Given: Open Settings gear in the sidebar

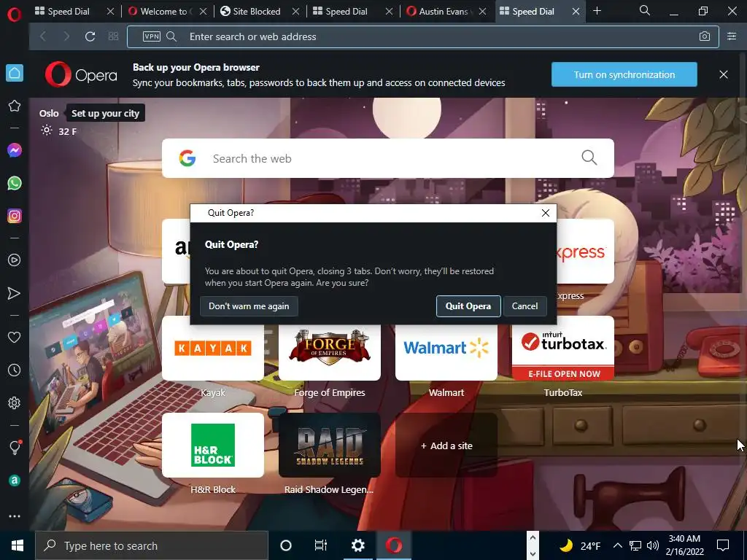Looking at the screenshot, I should coord(15,402).
